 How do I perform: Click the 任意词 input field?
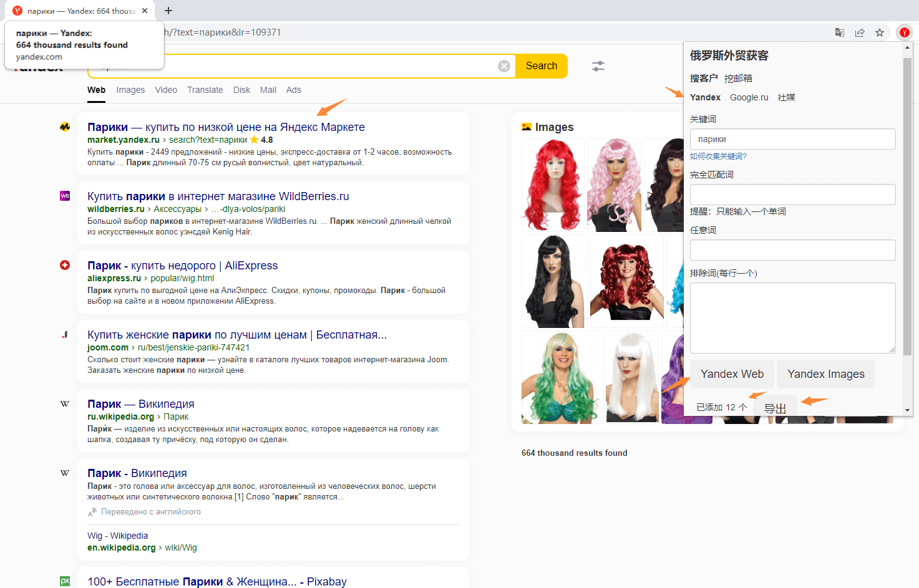pyautogui.click(x=792, y=250)
